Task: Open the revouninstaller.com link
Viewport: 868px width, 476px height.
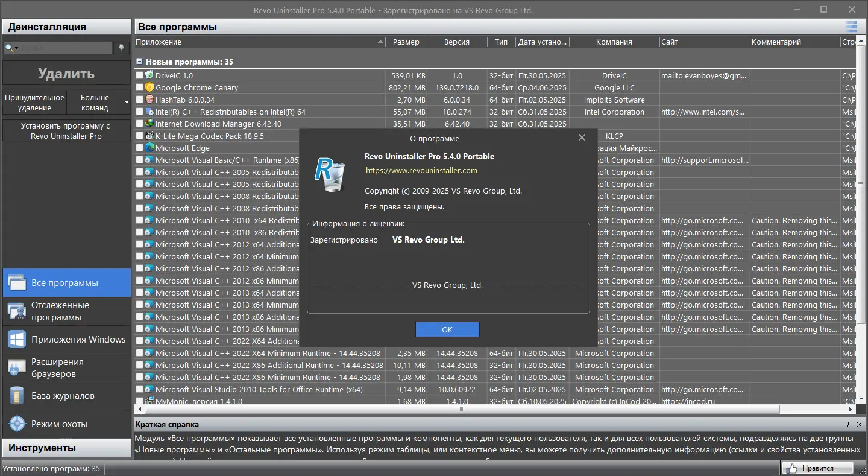Action: (421, 171)
